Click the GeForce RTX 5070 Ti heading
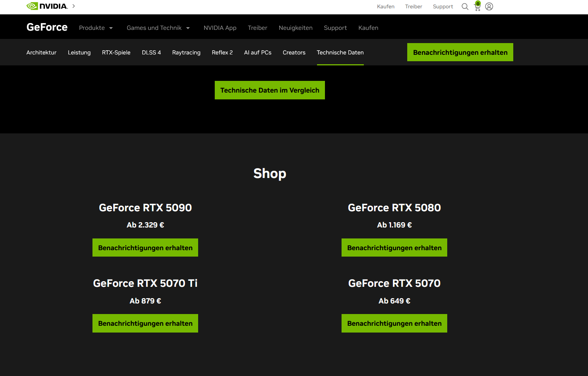 click(145, 283)
